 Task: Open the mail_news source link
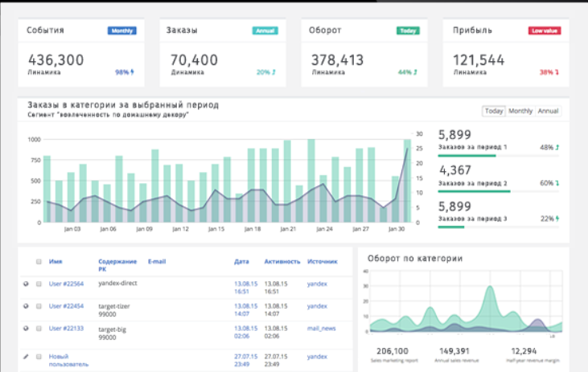(321, 329)
